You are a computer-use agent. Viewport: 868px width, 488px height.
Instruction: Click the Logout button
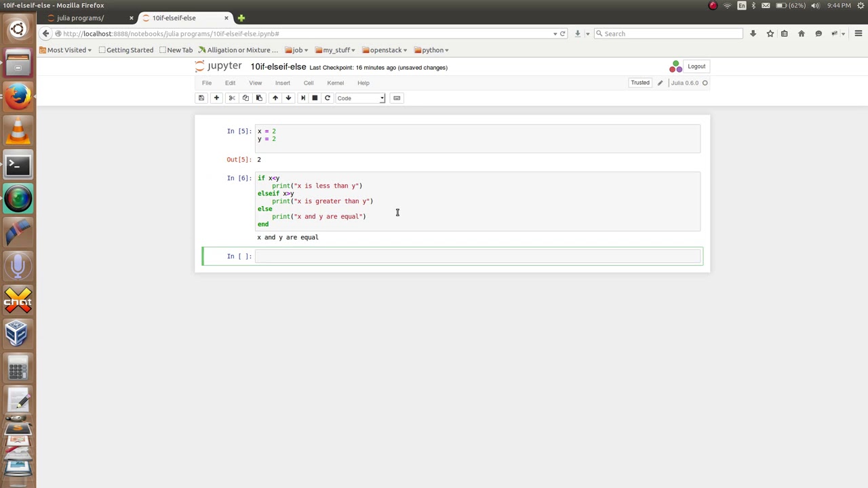696,66
